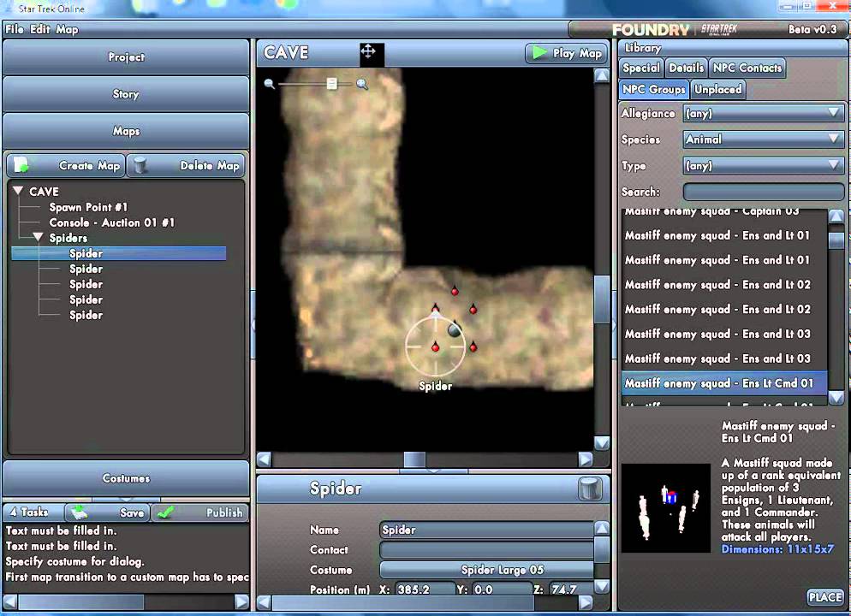The width and height of the screenshot is (851, 616).
Task: Click the Create Map button
Action: 66,165
